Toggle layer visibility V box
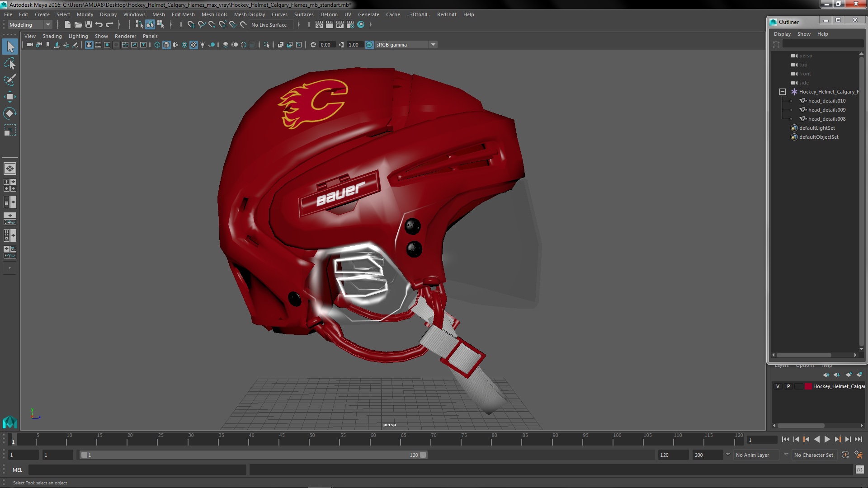This screenshot has width=868, height=488. coord(778,386)
